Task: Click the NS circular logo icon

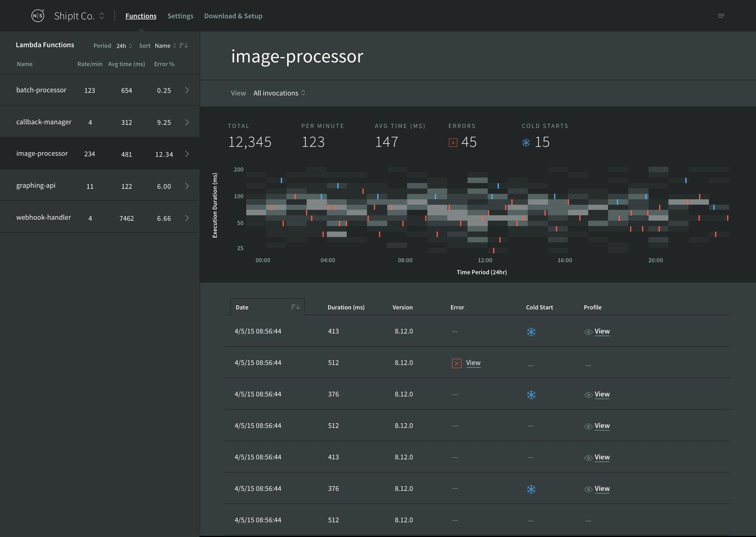Action: 38,16
